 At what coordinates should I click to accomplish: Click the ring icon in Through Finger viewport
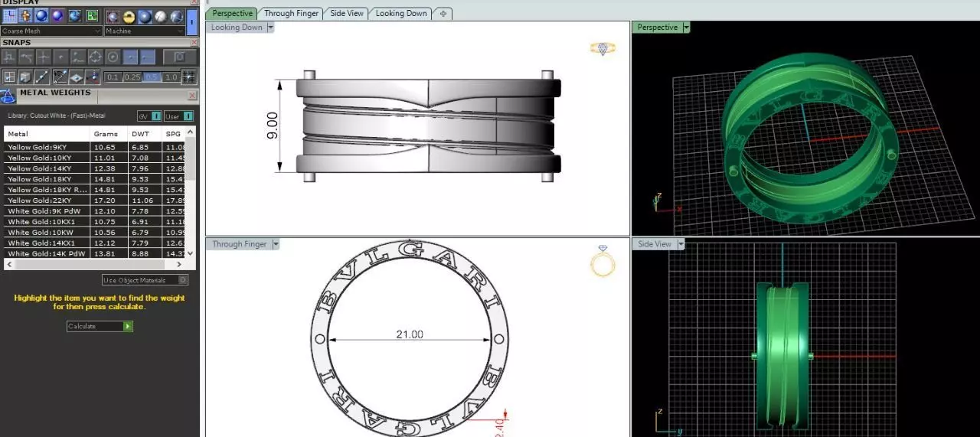point(603,262)
